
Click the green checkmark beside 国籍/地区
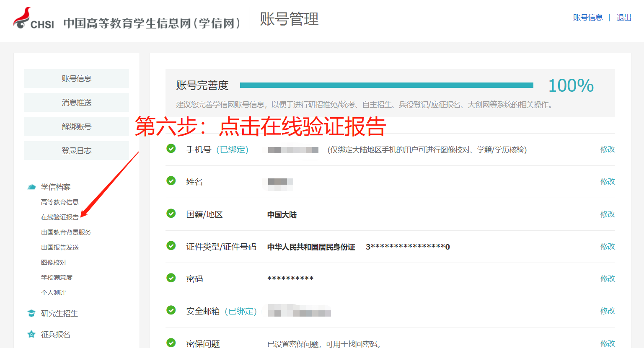(171, 214)
